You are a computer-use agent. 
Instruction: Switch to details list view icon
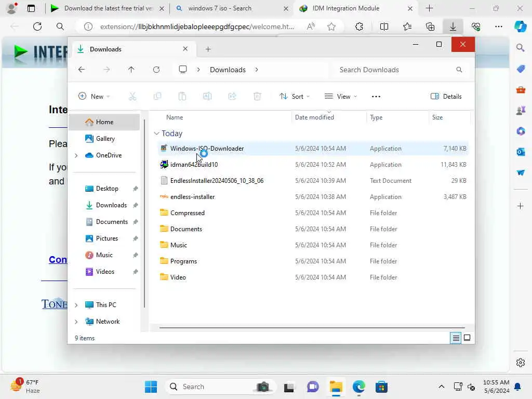(x=456, y=338)
